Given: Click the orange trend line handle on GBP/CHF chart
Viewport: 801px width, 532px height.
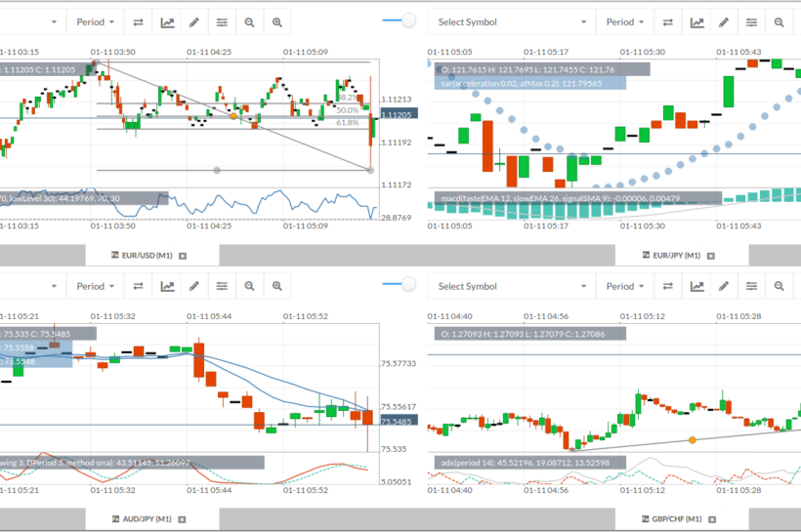Looking at the screenshot, I should click(693, 440).
